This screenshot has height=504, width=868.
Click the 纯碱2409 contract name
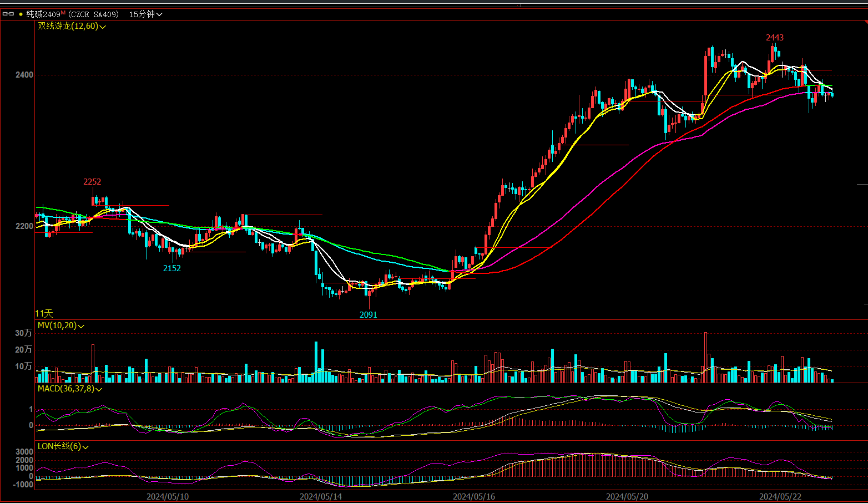pos(43,14)
